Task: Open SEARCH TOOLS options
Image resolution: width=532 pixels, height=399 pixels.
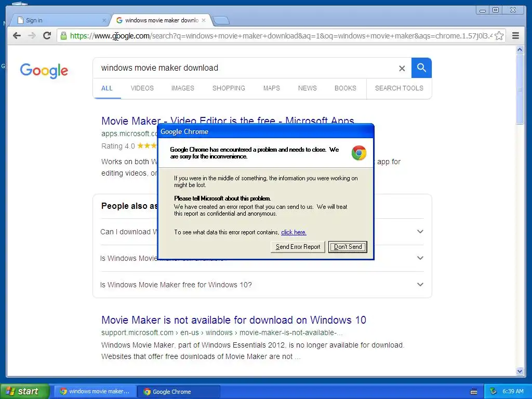Action: (399, 88)
